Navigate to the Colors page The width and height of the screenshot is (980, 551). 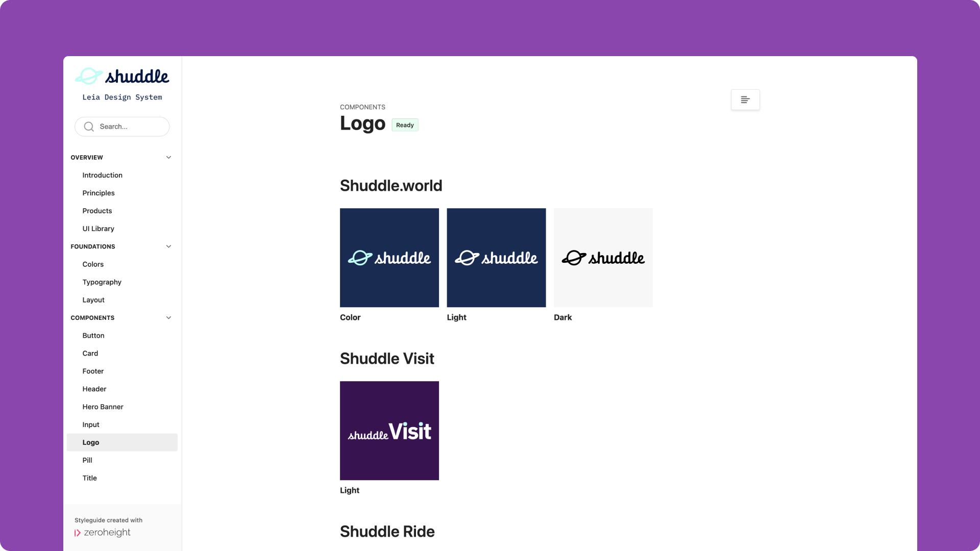coord(93,264)
